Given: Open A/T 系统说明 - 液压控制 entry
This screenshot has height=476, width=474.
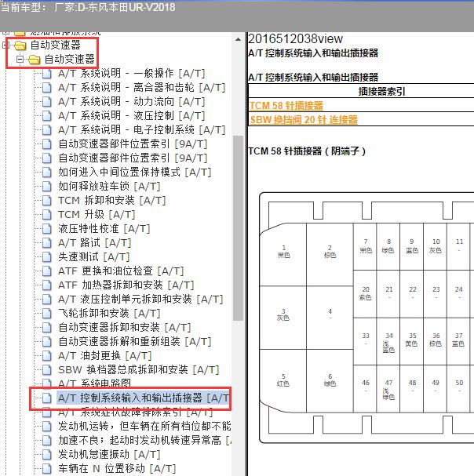Looking at the screenshot, I should coord(132,115).
